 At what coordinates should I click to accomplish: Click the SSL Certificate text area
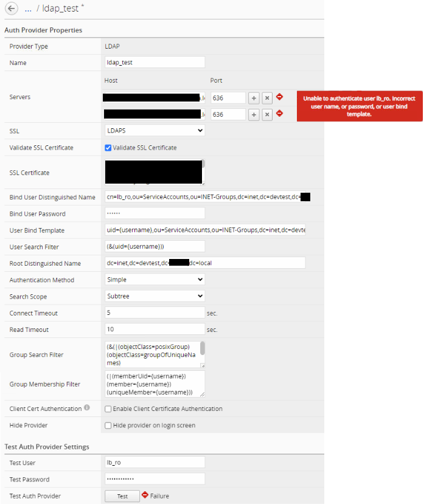[153, 172]
